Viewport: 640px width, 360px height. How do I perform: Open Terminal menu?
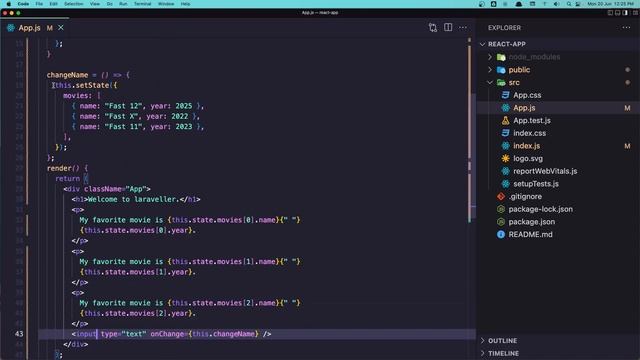click(142, 4)
